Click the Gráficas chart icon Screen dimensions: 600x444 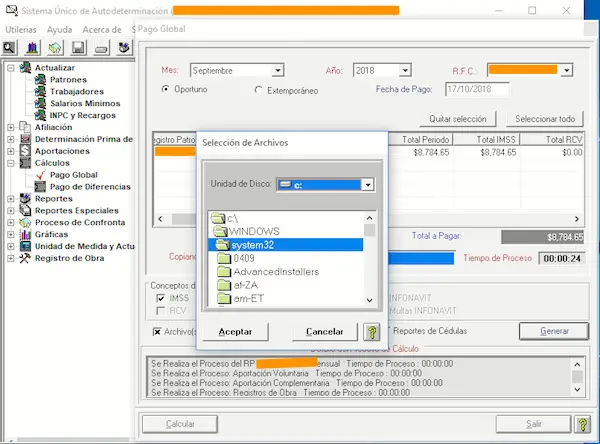[25, 234]
